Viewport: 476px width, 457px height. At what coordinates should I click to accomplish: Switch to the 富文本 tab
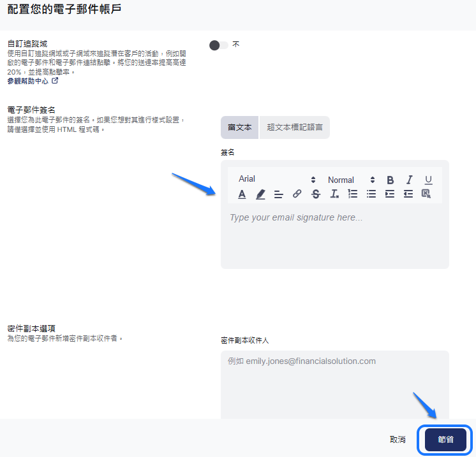pyautogui.click(x=240, y=127)
